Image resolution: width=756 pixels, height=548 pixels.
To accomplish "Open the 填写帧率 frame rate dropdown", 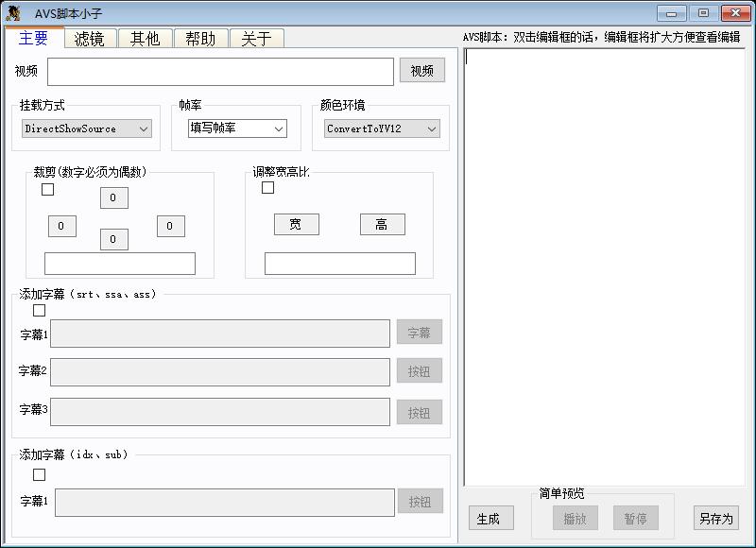I will (237, 128).
